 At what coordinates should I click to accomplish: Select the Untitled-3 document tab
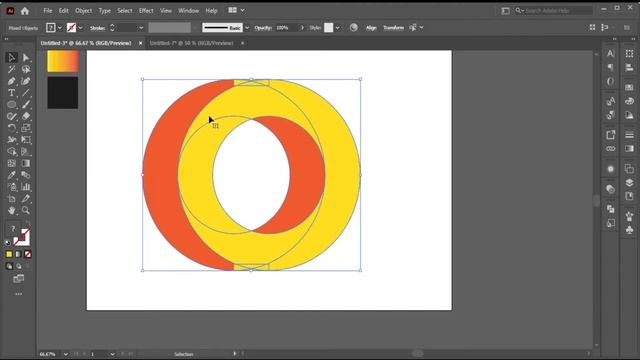[x=86, y=43]
